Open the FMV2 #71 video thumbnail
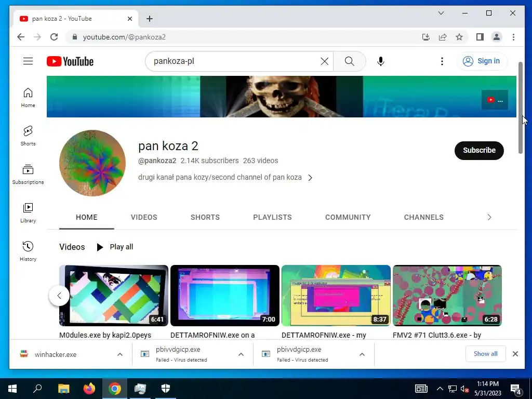The width and height of the screenshot is (532, 399). [447, 296]
